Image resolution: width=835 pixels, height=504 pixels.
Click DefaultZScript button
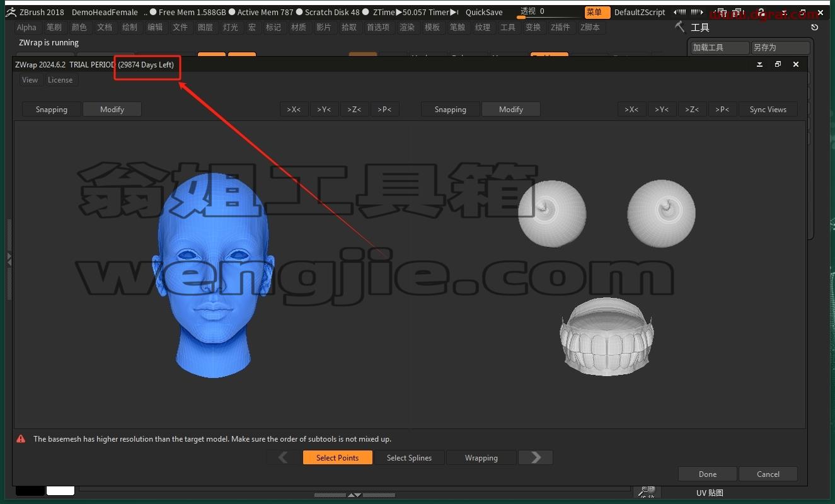[x=640, y=12]
